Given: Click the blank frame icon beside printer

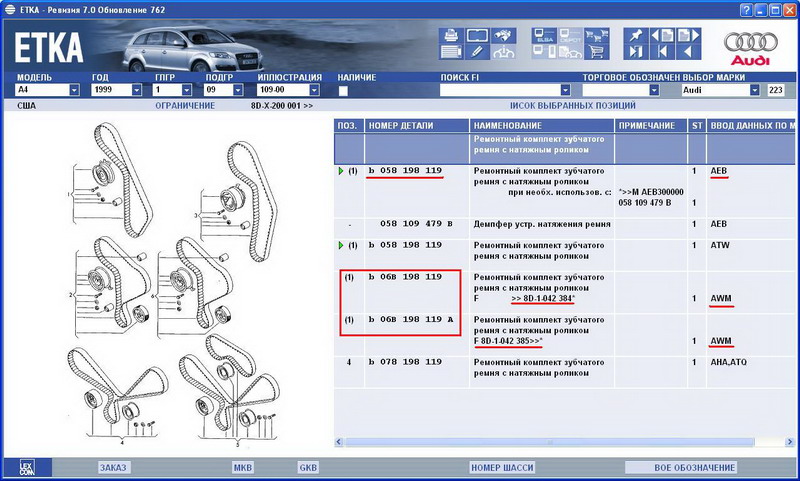Looking at the screenshot, I should pos(478,36).
